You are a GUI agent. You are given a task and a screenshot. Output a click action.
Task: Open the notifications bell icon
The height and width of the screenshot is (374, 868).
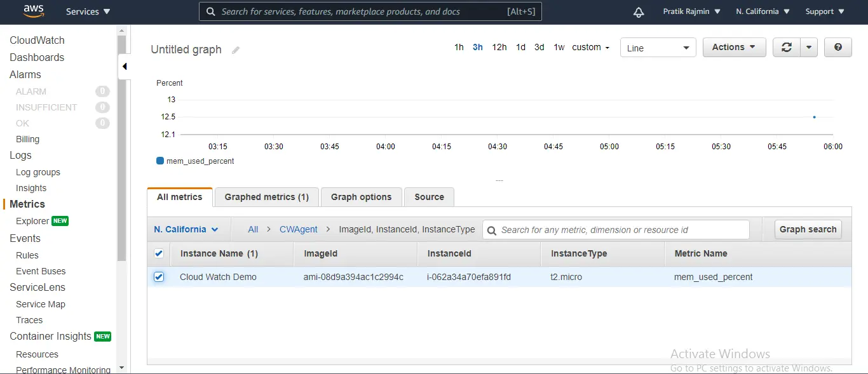639,11
